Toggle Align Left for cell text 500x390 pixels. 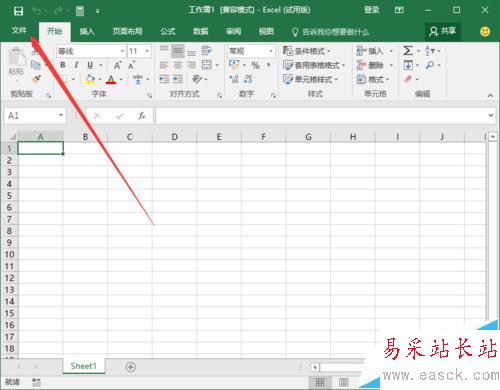(164, 65)
